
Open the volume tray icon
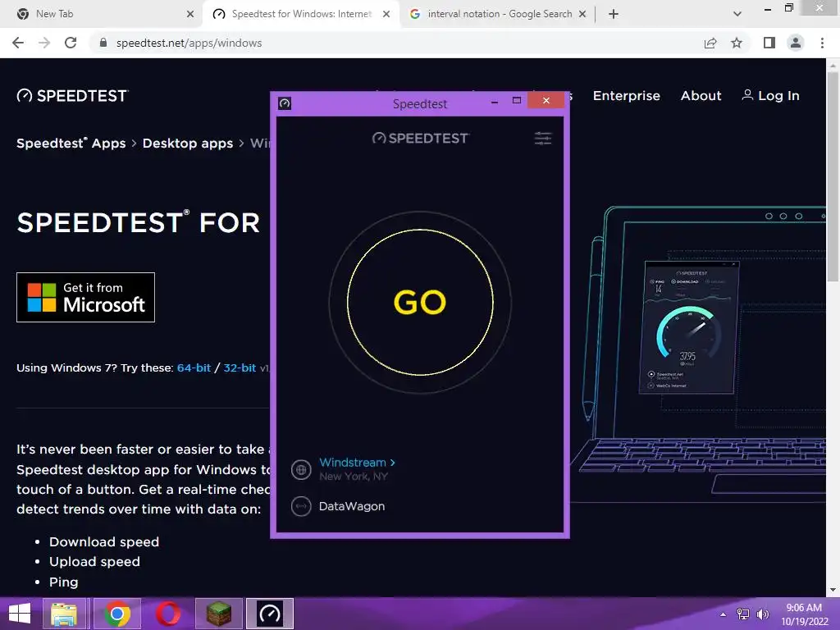tap(762, 614)
